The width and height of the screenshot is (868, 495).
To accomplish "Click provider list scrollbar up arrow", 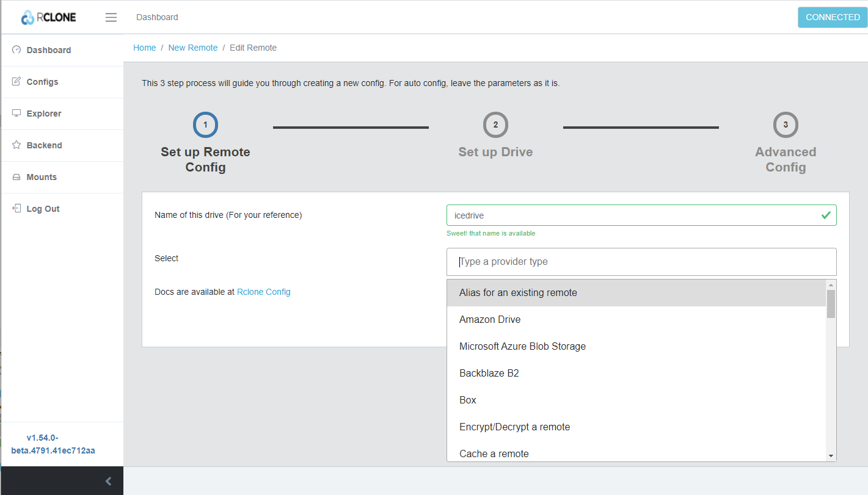I will 831,284.
